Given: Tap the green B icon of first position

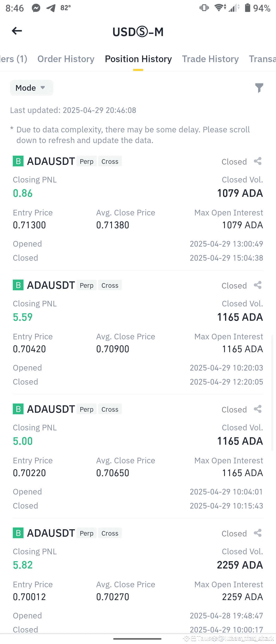Looking at the screenshot, I should pyautogui.click(x=18, y=161).
